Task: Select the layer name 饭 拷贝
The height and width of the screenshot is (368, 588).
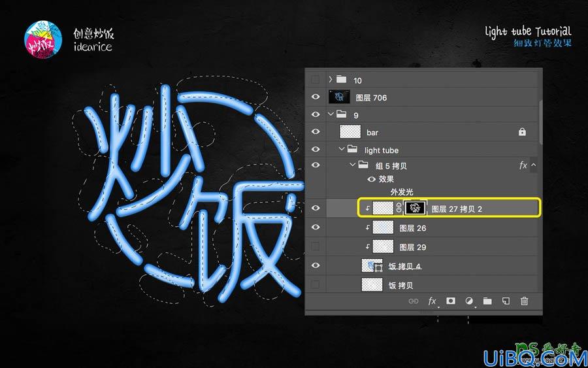Action: [x=400, y=286]
